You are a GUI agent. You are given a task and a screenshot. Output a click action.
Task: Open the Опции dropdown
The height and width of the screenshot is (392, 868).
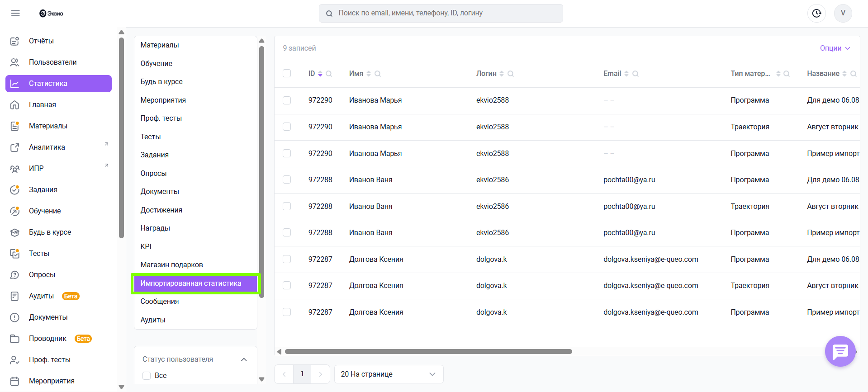pyautogui.click(x=835, y=48)
